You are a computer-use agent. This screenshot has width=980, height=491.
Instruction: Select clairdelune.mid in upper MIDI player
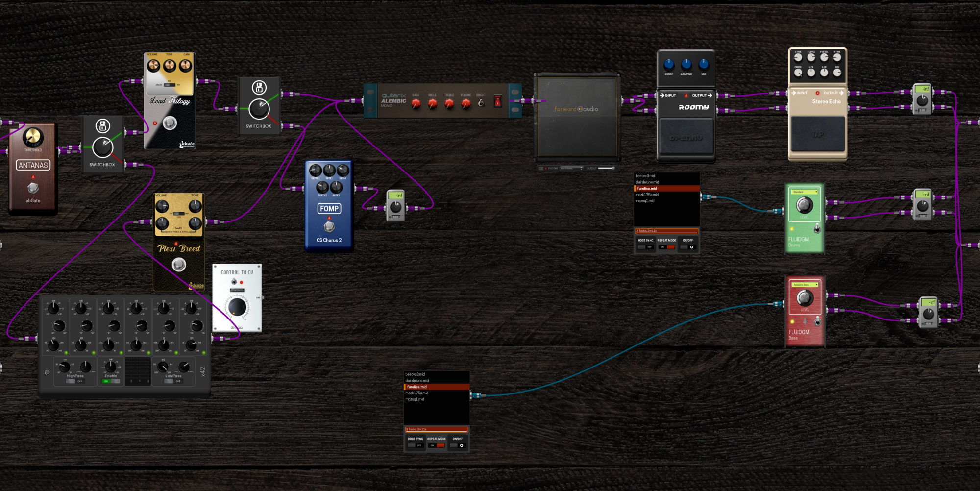tap(667, 182)
